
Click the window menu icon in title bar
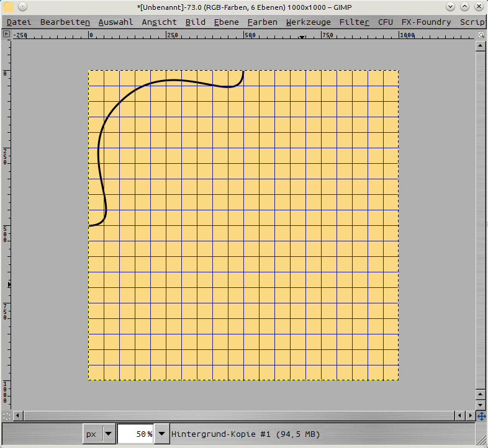pyautogui.click(x=9, y=7)
